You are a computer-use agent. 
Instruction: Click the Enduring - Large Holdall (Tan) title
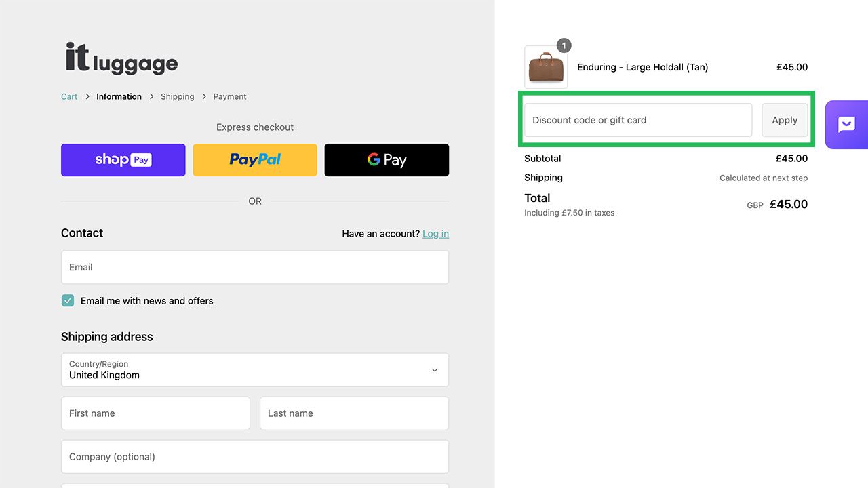coord(642,67)
